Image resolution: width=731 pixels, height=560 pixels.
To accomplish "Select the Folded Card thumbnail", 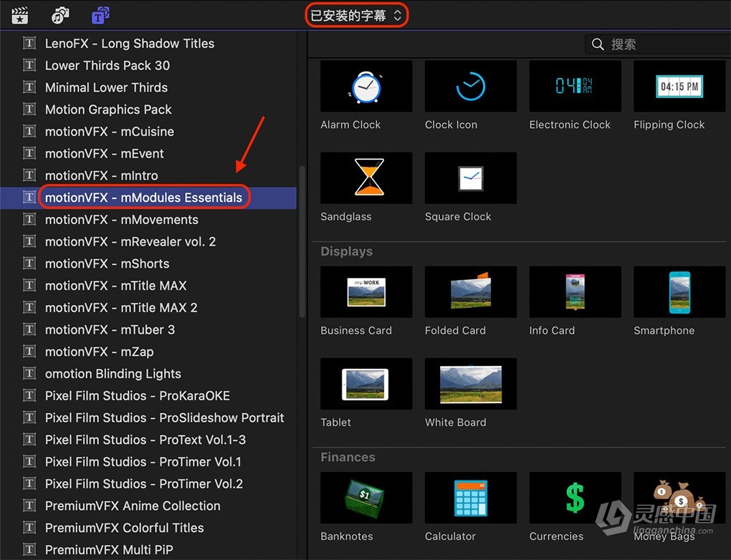I will coord(471,291).
